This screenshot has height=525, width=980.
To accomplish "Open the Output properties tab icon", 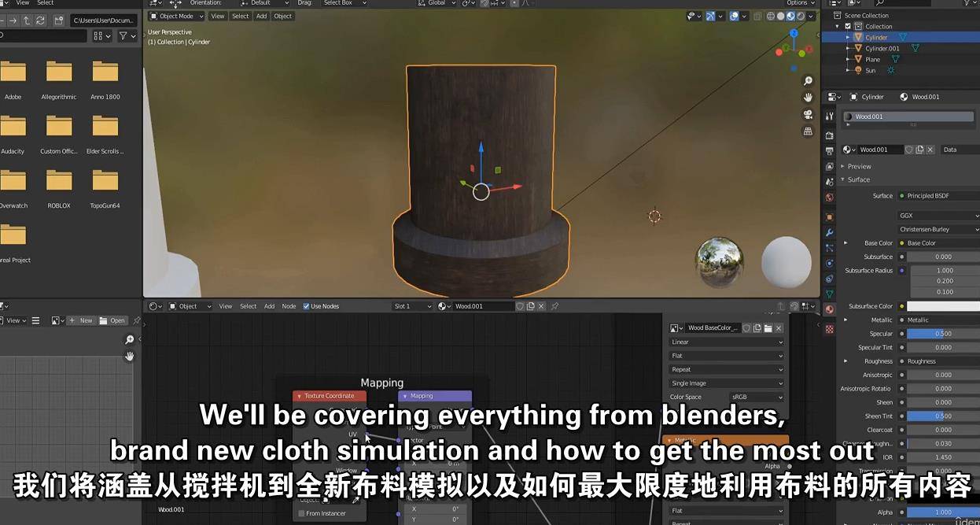I will pyautogui.click(x=829, y=150).
